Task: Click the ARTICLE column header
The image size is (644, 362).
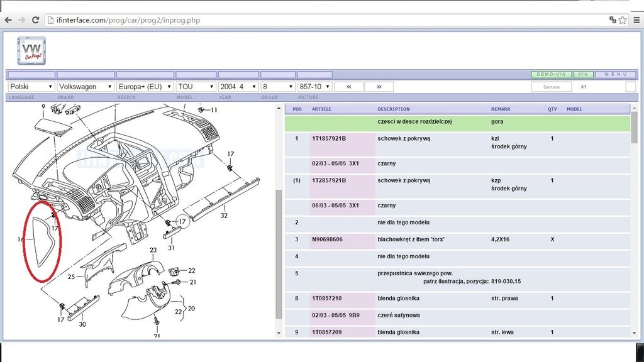Action: (321, 109)
